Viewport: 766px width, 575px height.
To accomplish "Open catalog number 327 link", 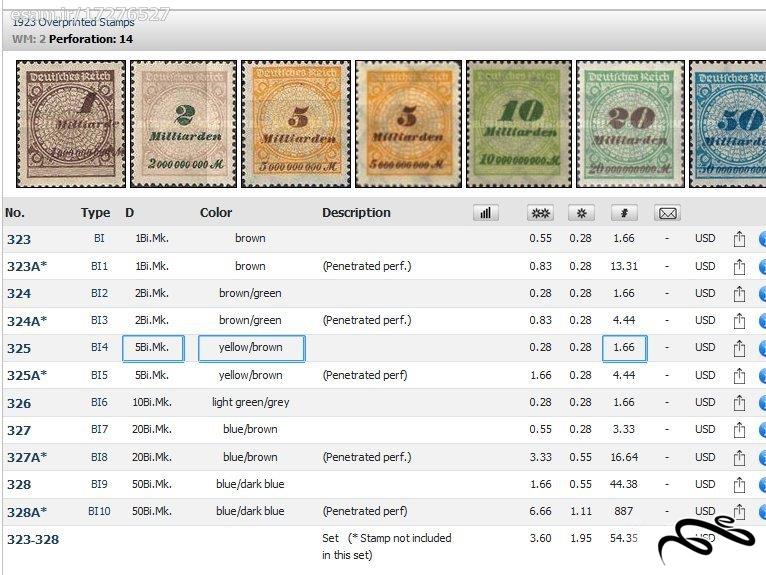I will (19, 430).
